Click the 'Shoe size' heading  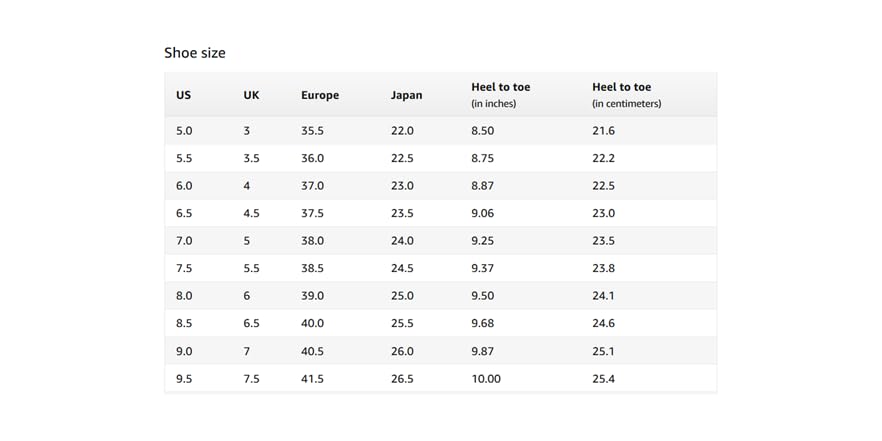point(195,53)
